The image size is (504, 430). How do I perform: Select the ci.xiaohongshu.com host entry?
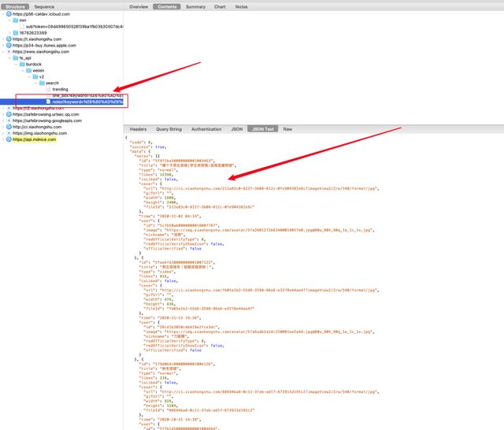point(37,127)
